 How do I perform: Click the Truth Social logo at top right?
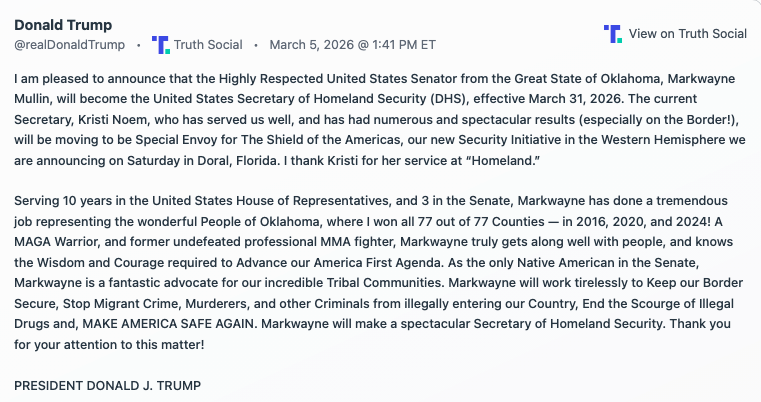coord(613,34)
